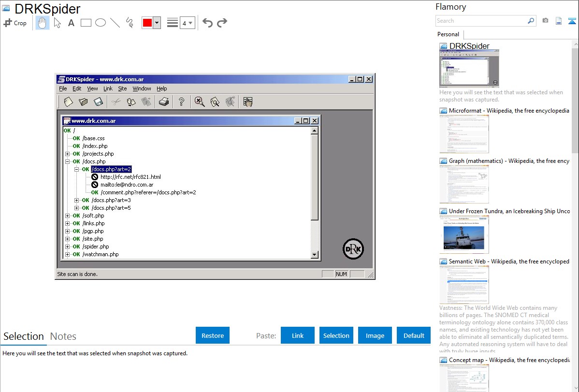Choose the arrow pointer tool

pyautogui.click(x=57, y=23)
